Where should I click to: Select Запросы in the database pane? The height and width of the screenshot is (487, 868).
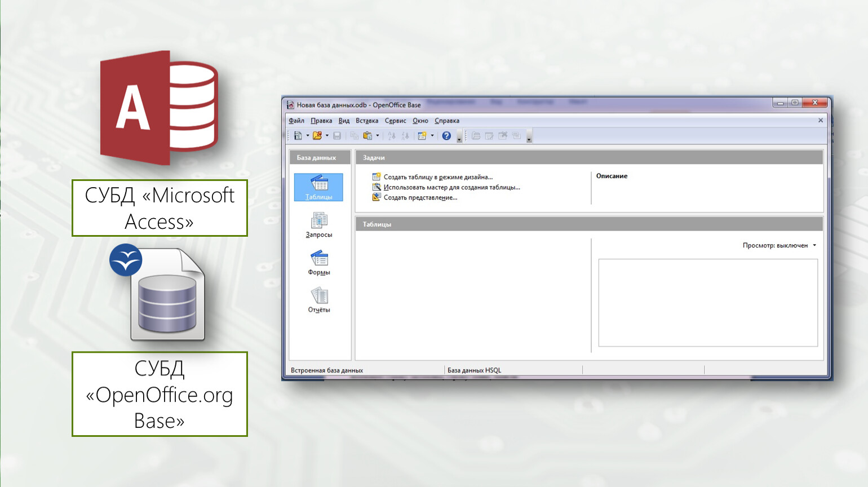318,225
